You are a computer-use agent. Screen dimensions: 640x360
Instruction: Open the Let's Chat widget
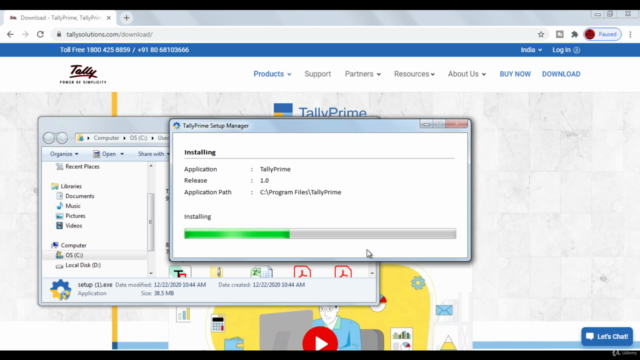607,336
